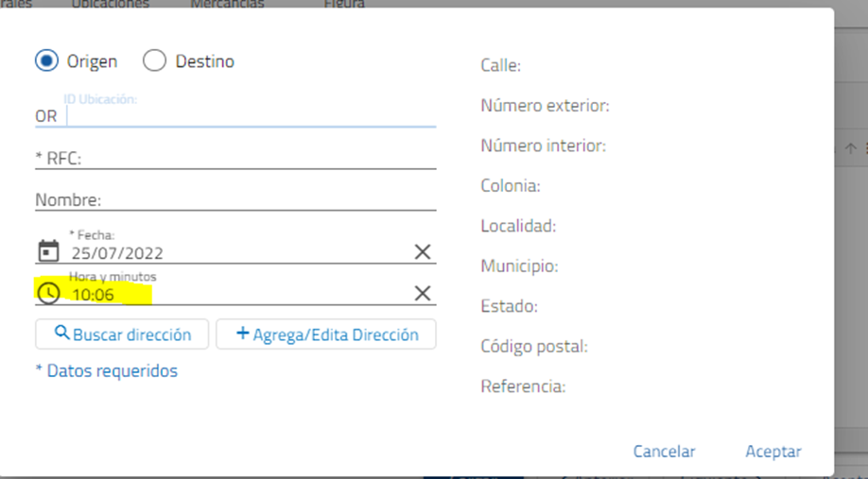Open the time field showing 10:06
This screenshot has width=868, height=479.
pos(236,295)
